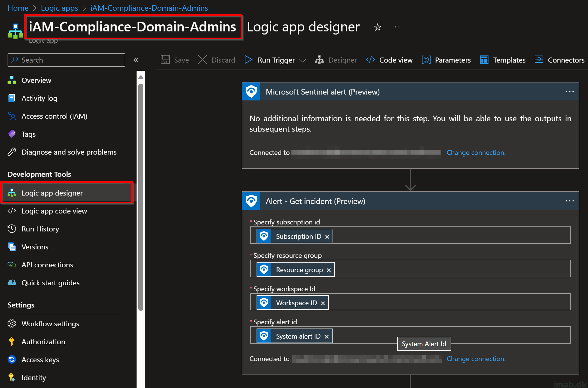Click the Logic app resource icon in header

[x=15, y=31]
